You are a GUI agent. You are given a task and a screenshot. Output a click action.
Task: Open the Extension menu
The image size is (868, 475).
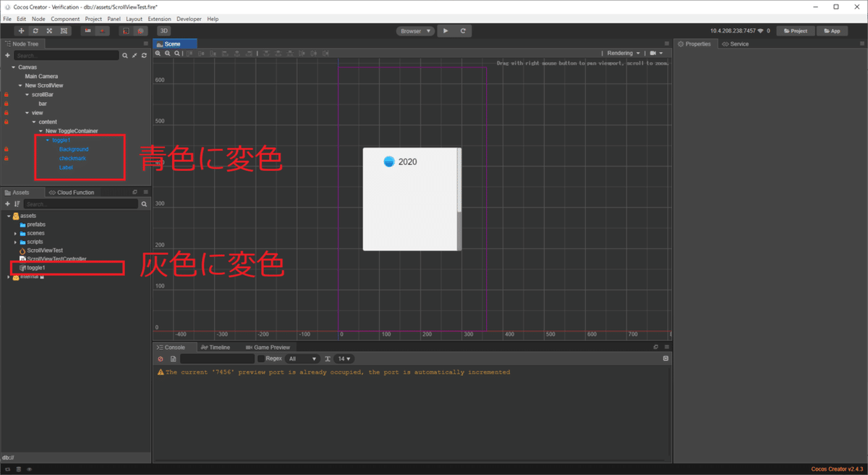pos(159,19)
